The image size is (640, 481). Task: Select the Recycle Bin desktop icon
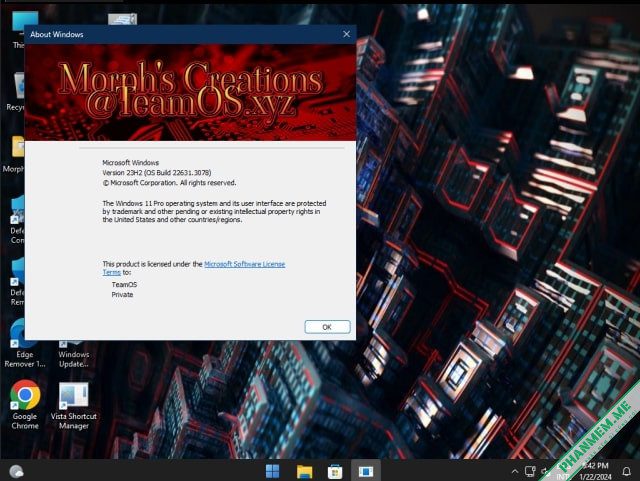[x=16, y=92]
